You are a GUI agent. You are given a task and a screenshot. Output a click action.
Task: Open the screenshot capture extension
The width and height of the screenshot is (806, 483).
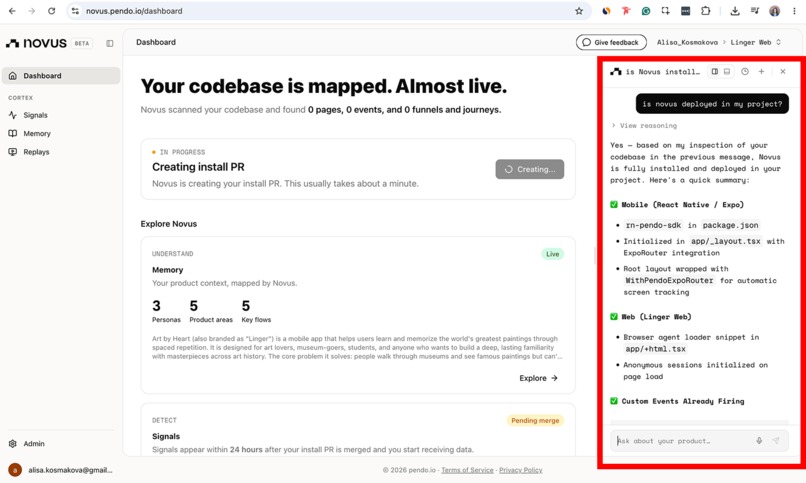[666, 11]
